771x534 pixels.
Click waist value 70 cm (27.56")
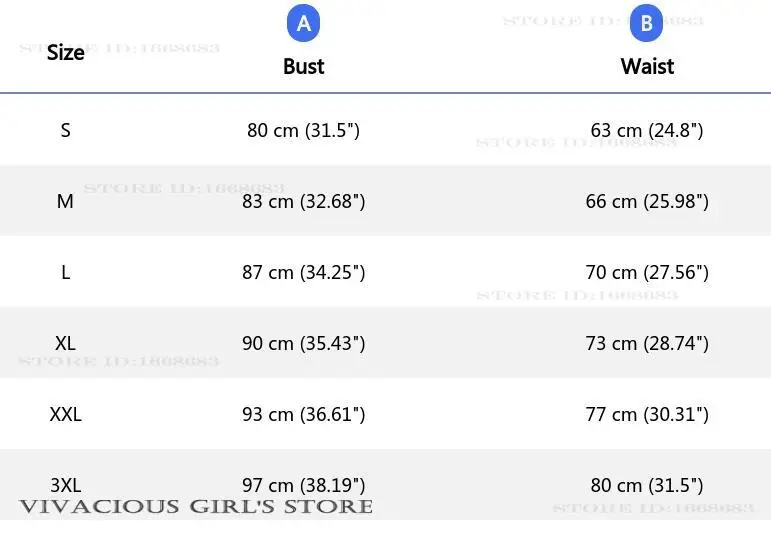tap(647, 272)
